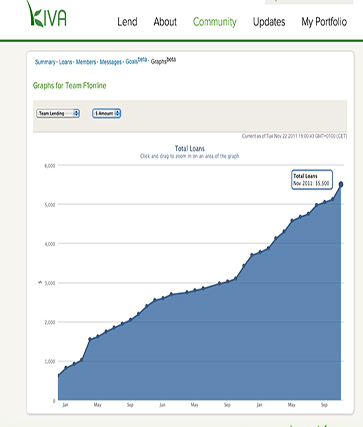Viewport: 363px width, 427px height.
Task: Click the first data point on the graph
Action: click(59, 376)
